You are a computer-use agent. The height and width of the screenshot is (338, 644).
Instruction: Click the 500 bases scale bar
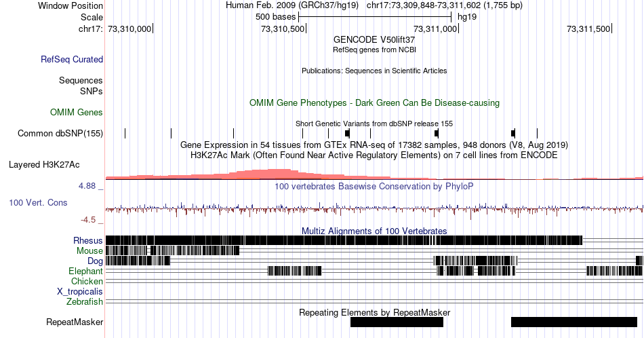[375, 17]
